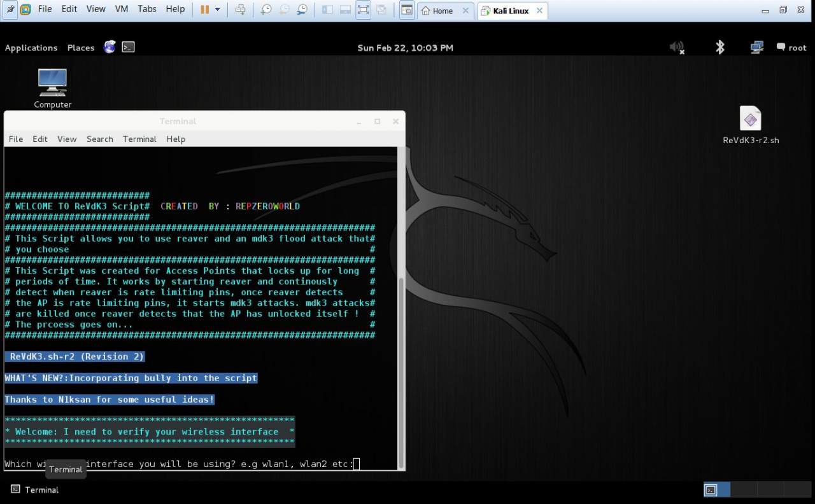815x504 pixels.
Task: Pause the virtual machine with the orange button
Action: pos(204,10)
